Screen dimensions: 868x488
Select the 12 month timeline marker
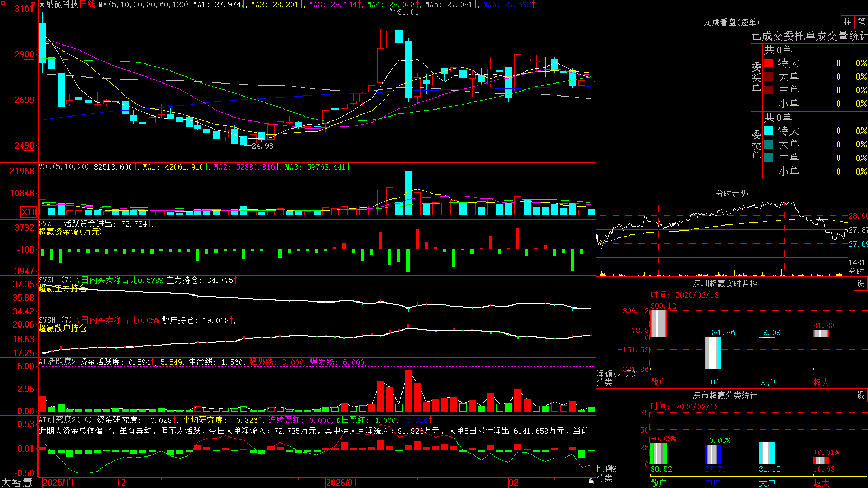pyautogui.click(x=122, y=483)
